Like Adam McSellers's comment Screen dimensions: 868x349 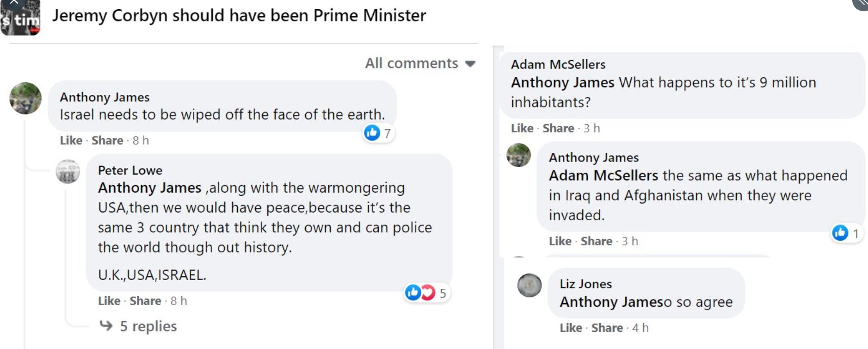522,128
